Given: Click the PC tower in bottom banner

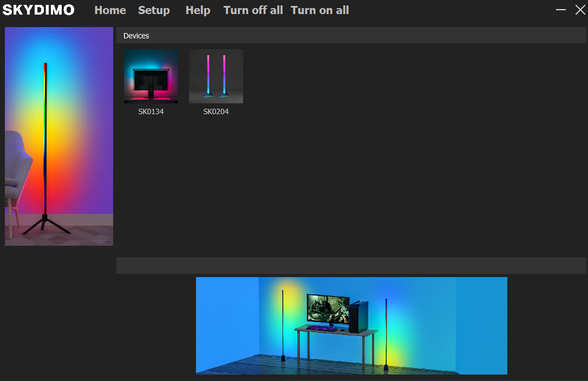Looking at the screenshot, I should (358, 316).
